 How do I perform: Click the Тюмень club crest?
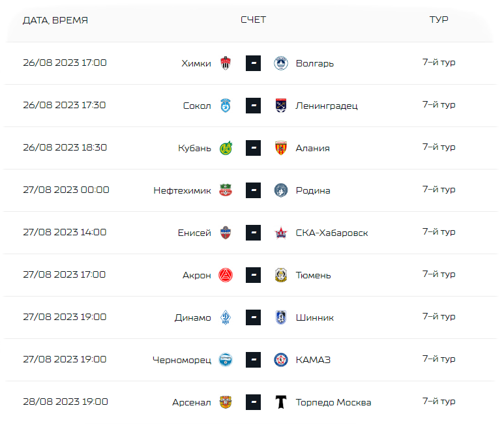(281, 275)
